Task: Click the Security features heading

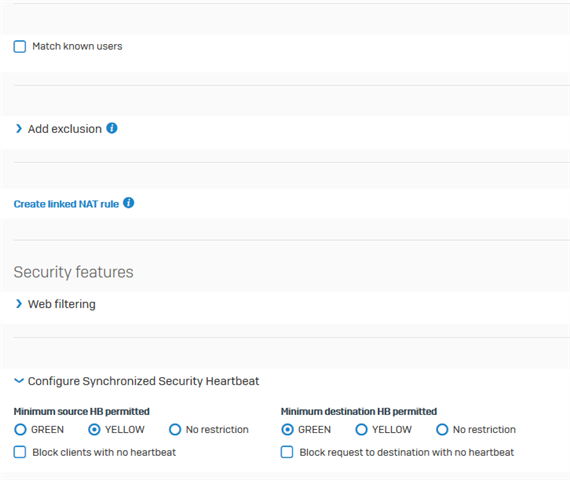Action: [x=73, y=272]
